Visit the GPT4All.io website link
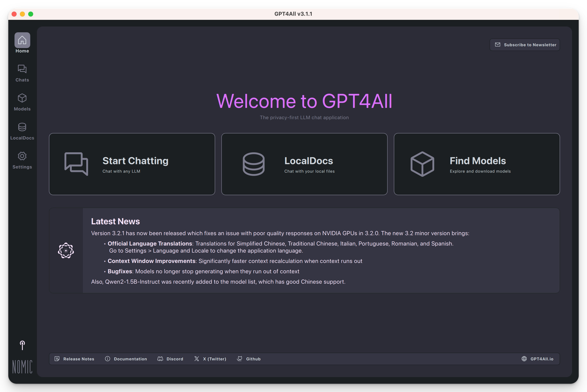This screenshot has height=392, width=587. (538, 359)
